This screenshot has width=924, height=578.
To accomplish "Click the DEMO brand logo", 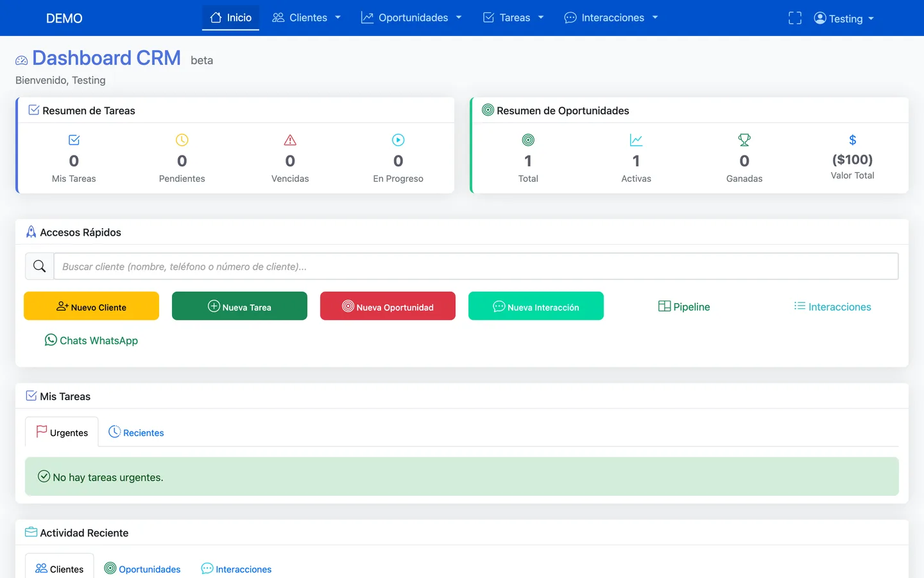I will (64, 18).
